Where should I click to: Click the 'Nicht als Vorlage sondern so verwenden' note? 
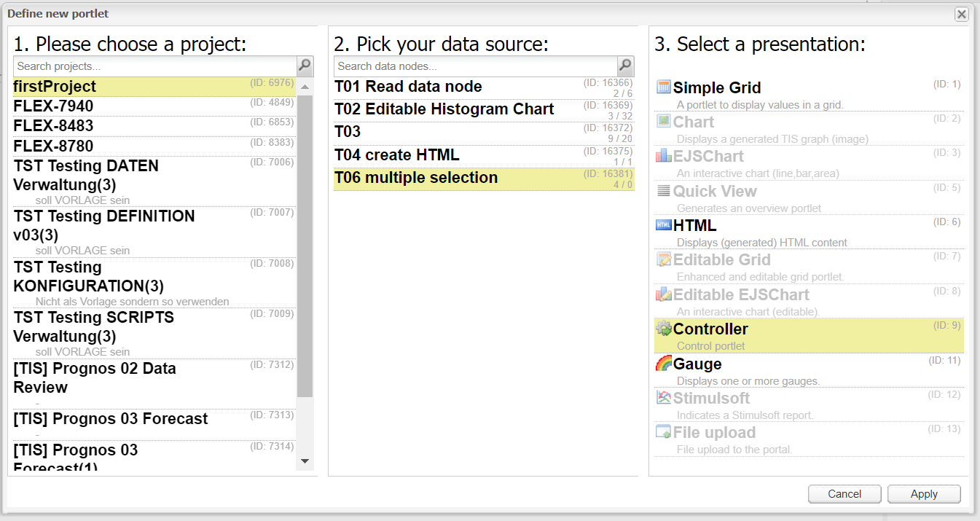132,302
